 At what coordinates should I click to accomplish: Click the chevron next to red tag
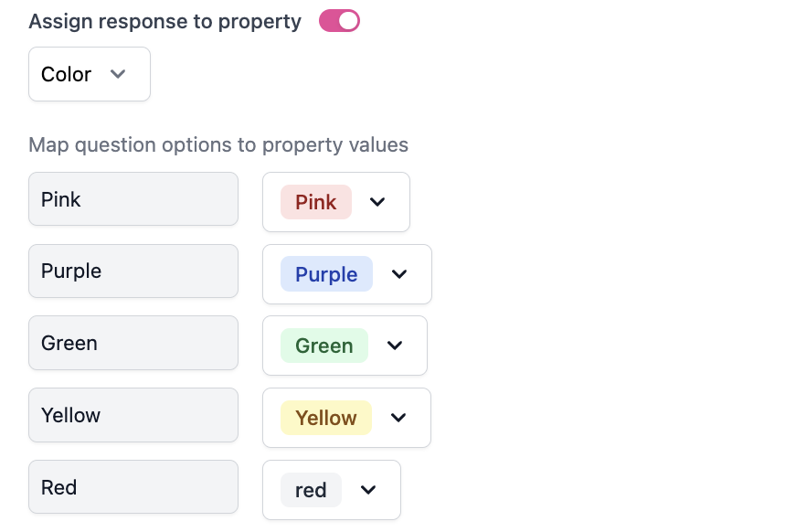click(x=368, y=490)
